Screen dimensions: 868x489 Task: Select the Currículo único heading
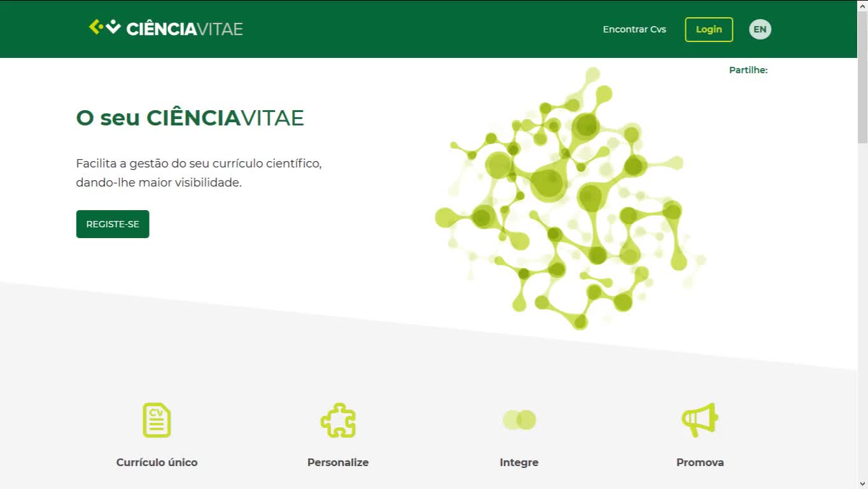click(x=157, y=462)
